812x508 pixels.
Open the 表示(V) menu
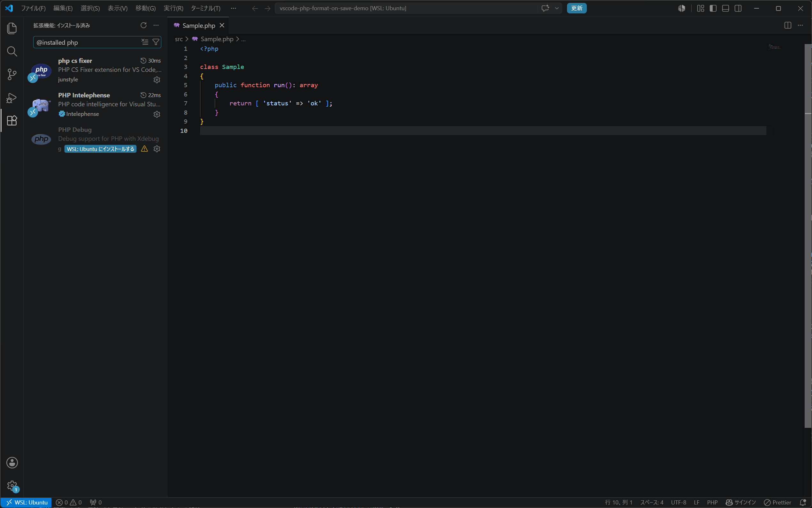(118, 8)
